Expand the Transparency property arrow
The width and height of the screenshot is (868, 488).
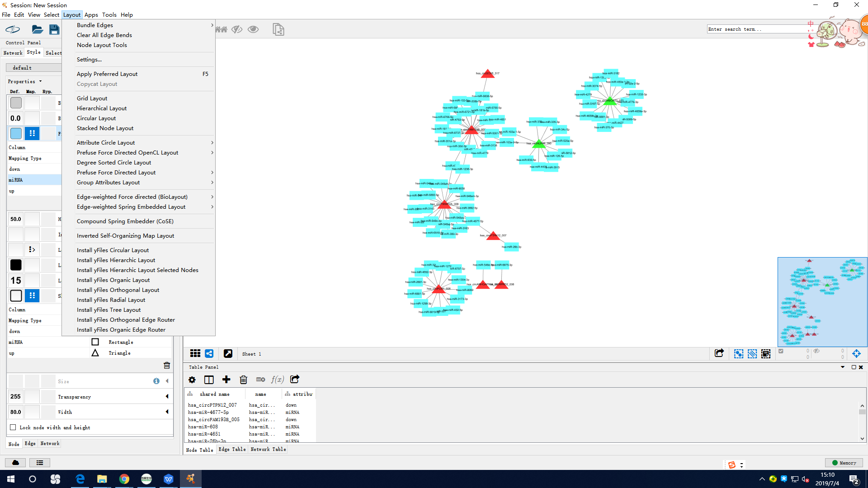pos(167,397)
